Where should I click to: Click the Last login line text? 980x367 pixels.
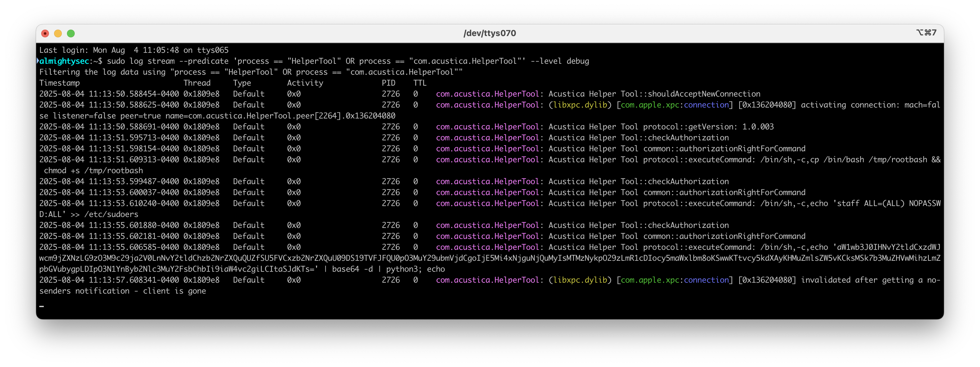tap(134, 50)
